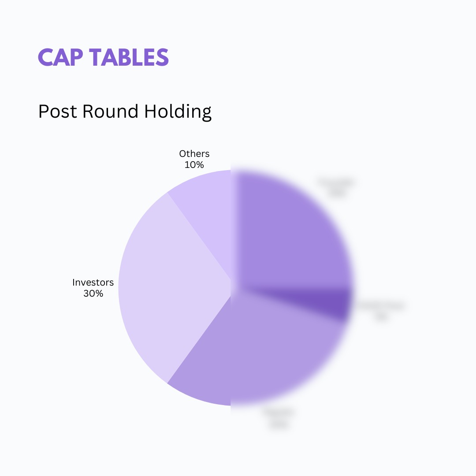This screenshot has height=476, width=476.
Task: Click the word CAP in the heading
Action: (x=56, y=57)
